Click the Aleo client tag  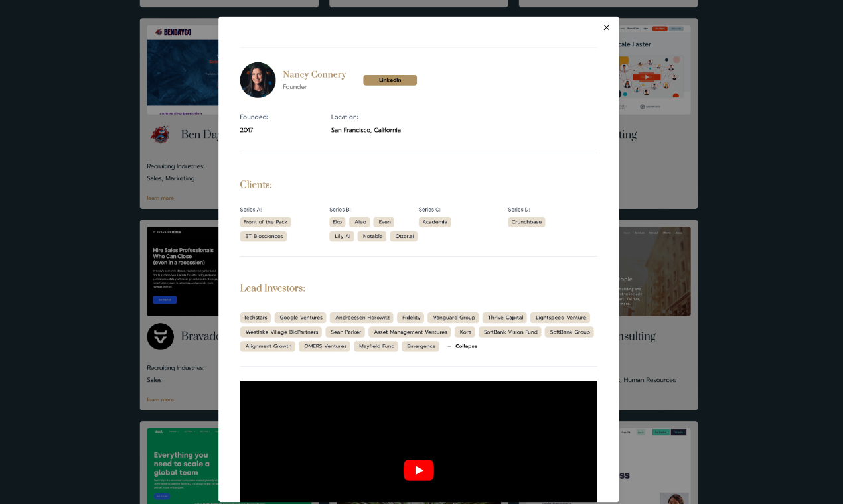coord(360,222)
